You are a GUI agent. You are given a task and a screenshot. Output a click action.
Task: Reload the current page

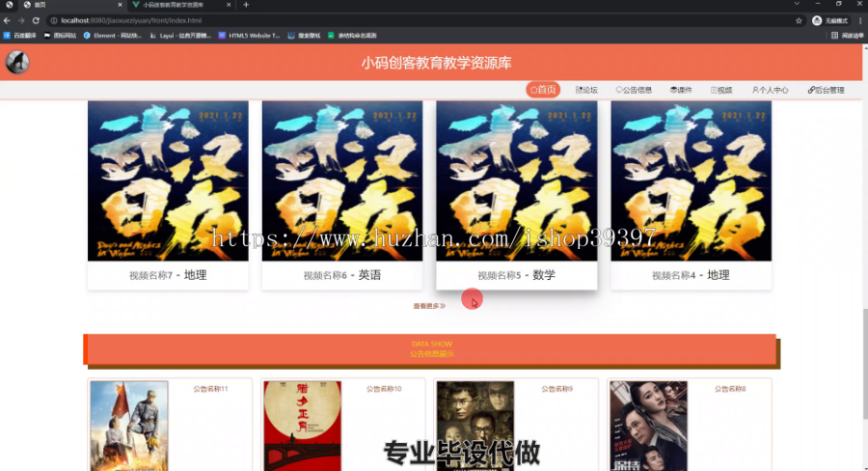[x=36, y=20]
